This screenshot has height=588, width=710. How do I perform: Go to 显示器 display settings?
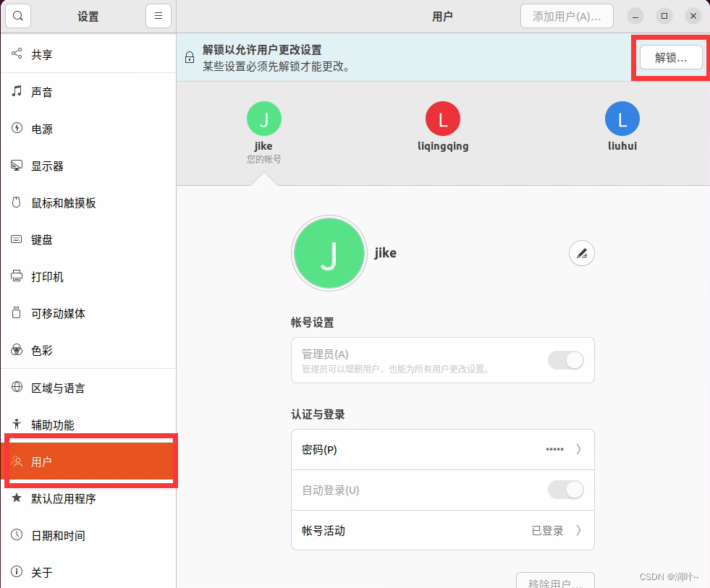[88, 166]
